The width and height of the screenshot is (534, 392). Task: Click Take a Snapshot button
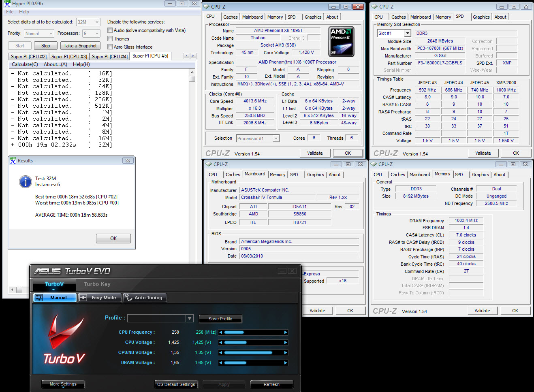[80, 46]
